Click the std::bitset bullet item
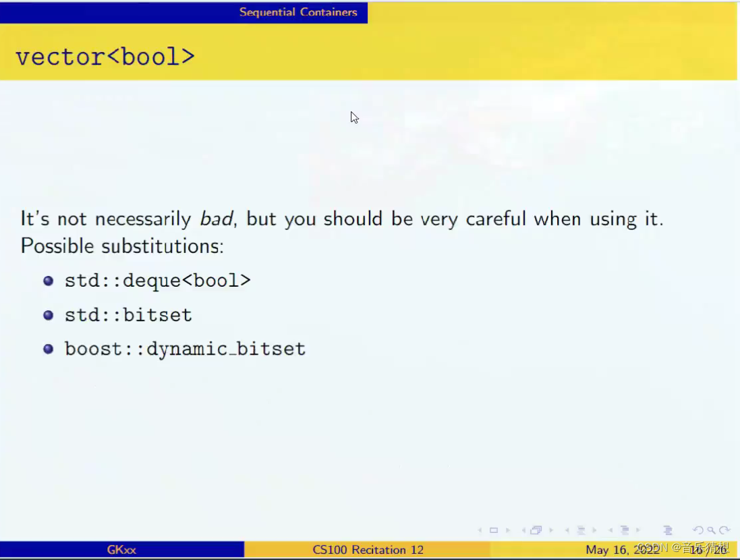 [x=128, y=315]
